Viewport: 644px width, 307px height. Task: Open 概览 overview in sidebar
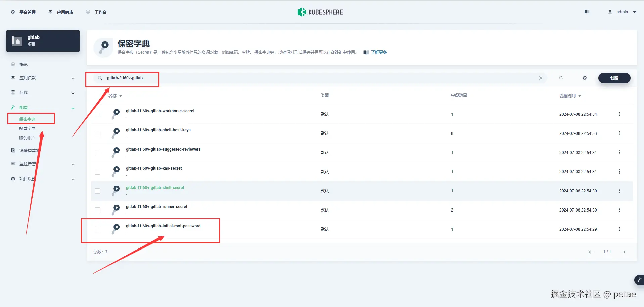(19, 64)
